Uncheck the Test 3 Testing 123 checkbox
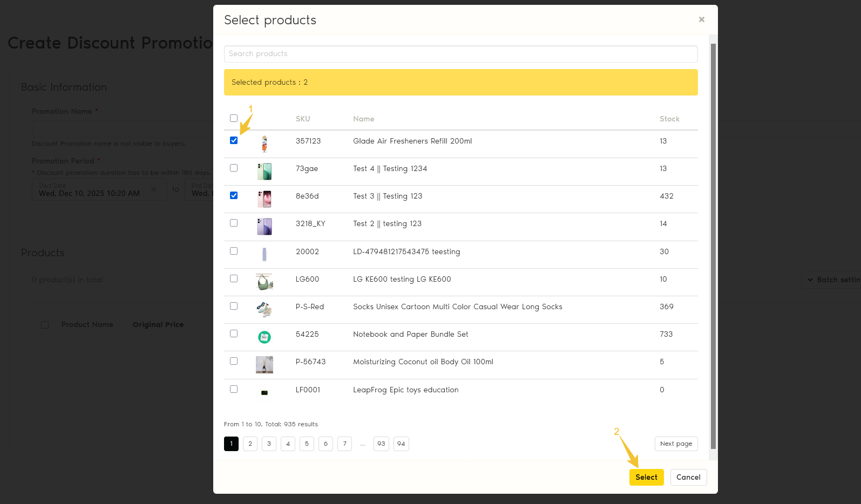 pyautogui.click(x=234, y=195)
